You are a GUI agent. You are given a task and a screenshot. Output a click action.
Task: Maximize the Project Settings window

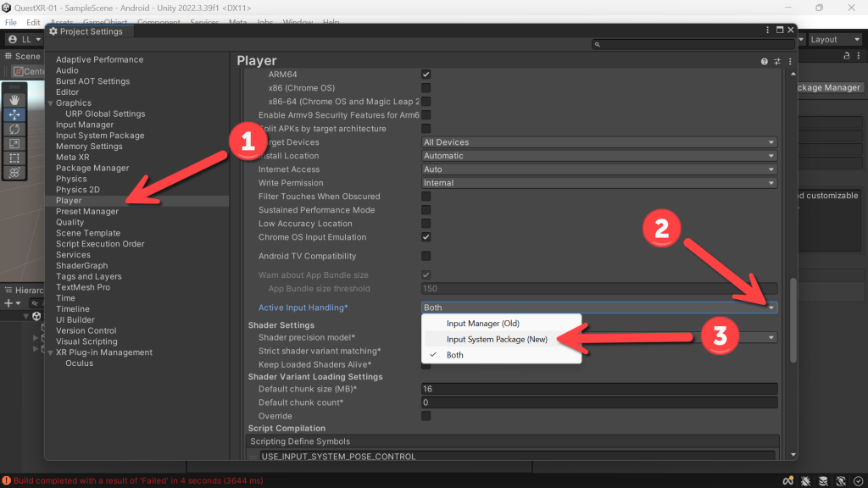tap(780, 30)
